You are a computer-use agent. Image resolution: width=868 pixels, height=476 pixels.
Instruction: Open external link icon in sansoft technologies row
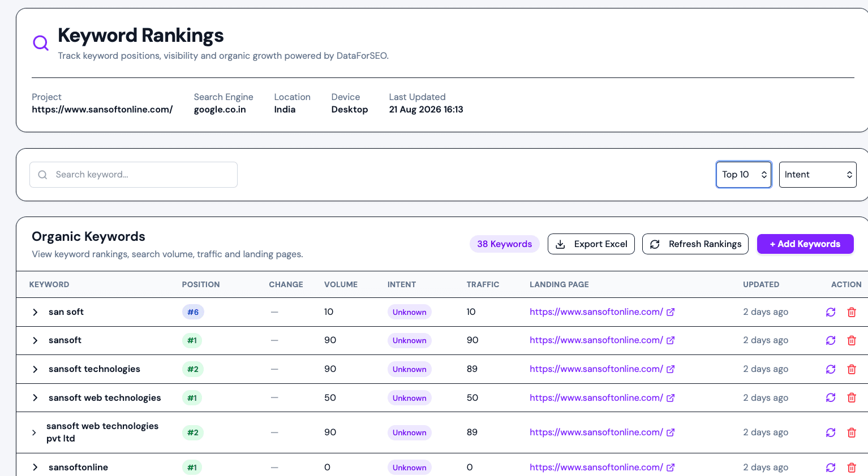click(x=671, y=369)
